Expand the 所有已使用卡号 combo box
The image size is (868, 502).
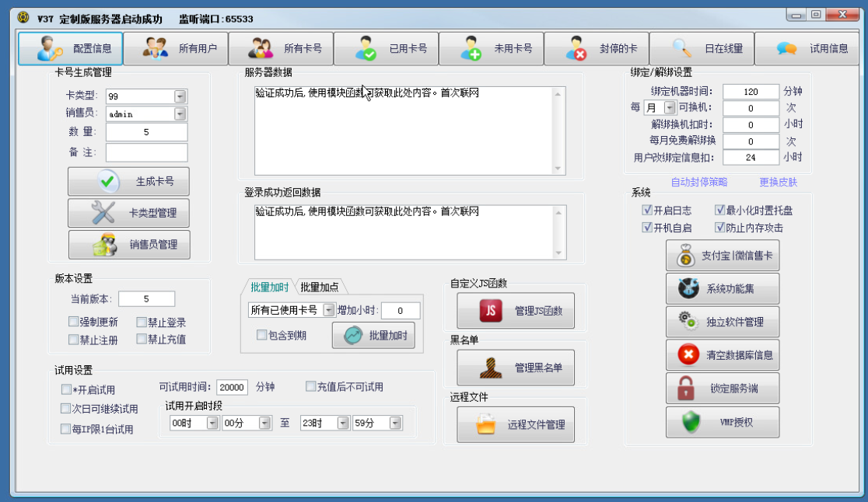point(328,310)
